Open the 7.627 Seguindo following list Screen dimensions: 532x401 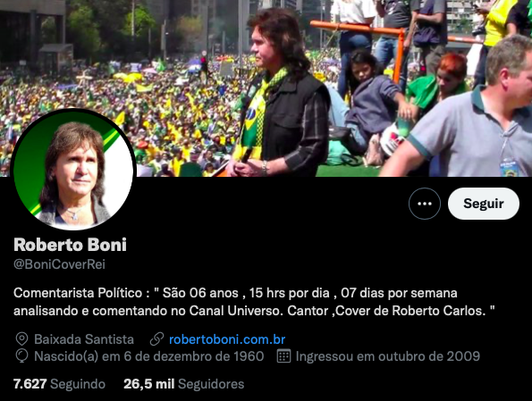(59, 384)
